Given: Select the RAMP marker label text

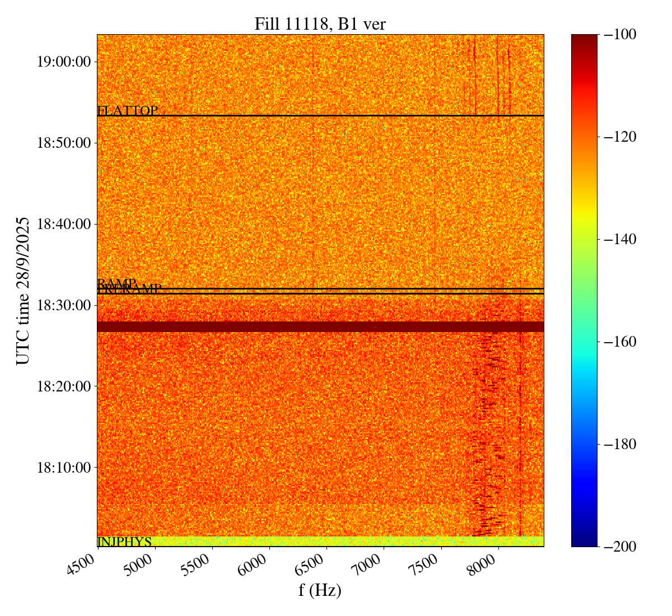Looking at the screenshot, I should tap(117, 283).
